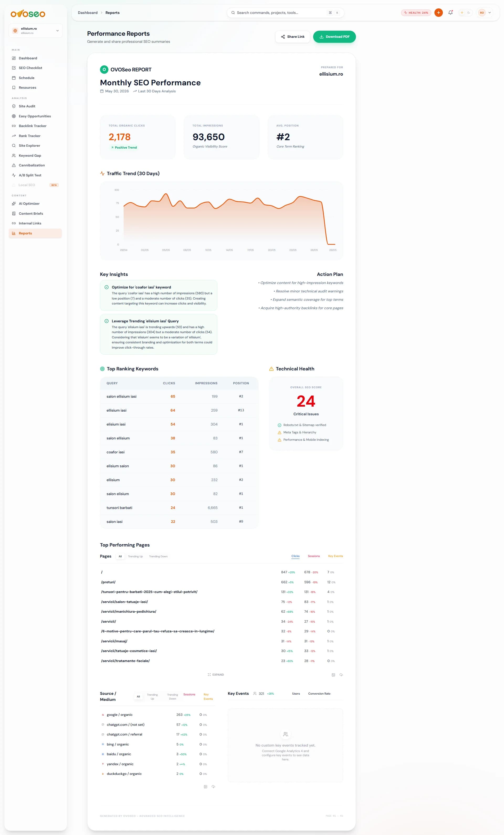
Task: Open the RO user account menu
Action: (485, 13)
